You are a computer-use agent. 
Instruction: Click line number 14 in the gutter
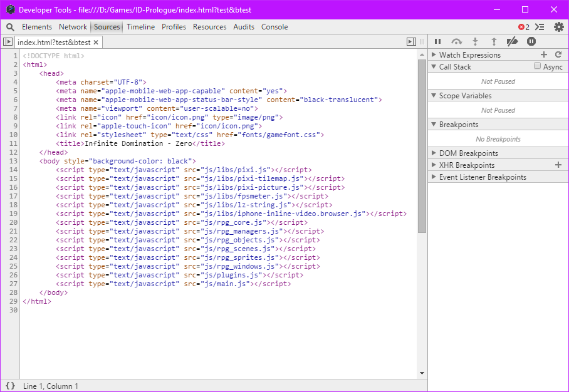[x=13, y=170]
